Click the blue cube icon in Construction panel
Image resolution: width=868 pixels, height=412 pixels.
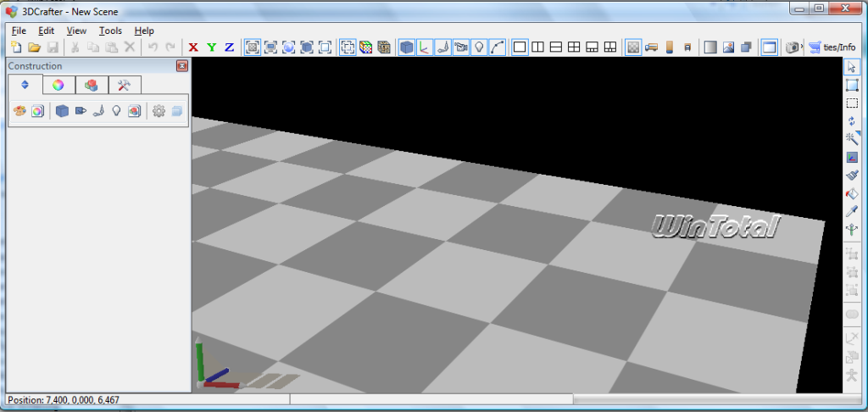(x=62, y=111)
